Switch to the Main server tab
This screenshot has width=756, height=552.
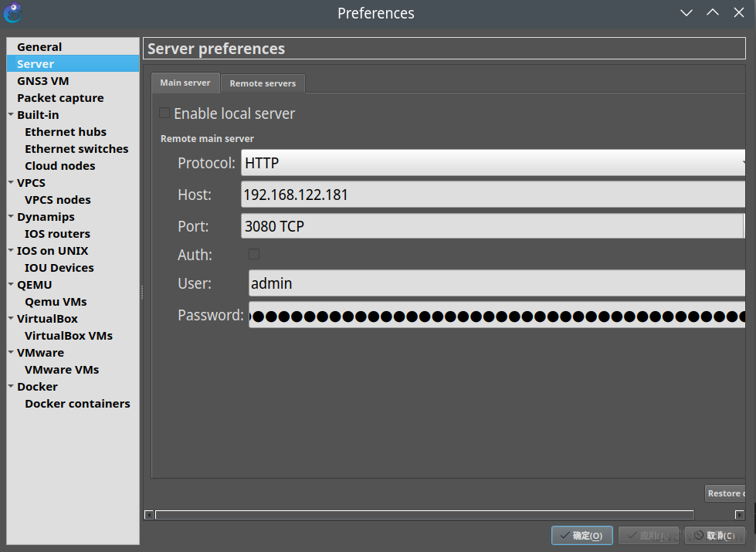(185, 83)
